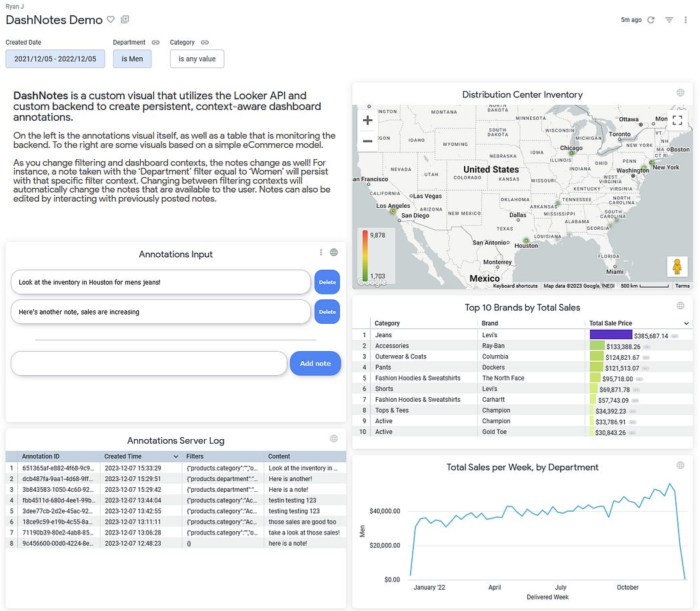Select Los Angeles marker on the map
700x611 pixels.
393,211
